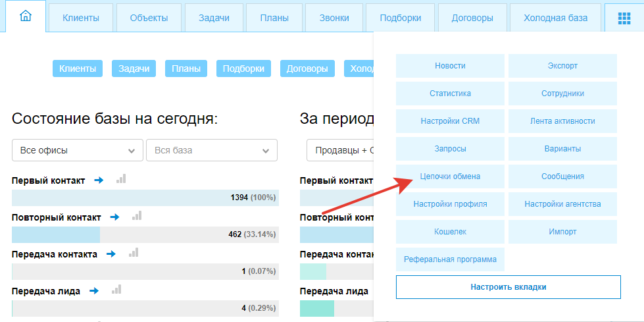Click blue arrow next to Повторный контакт
The width and height of the screenshot is (644, 322).
(x=114, y=217)
